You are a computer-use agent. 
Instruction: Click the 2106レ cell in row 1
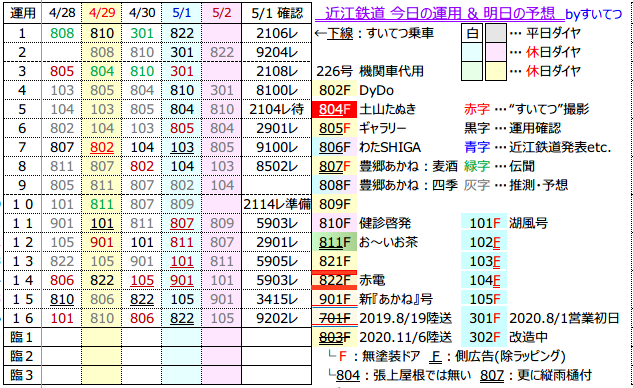point(277,33)
